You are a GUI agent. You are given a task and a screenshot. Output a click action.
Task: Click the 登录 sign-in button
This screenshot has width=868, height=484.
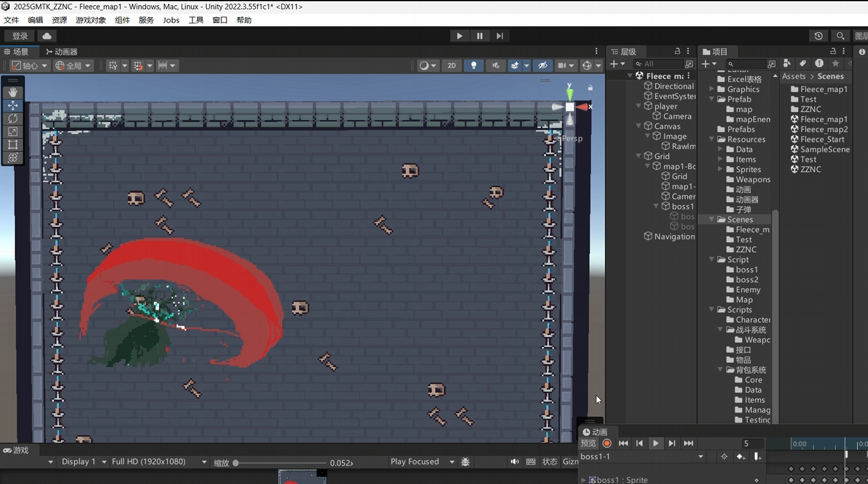20,36
